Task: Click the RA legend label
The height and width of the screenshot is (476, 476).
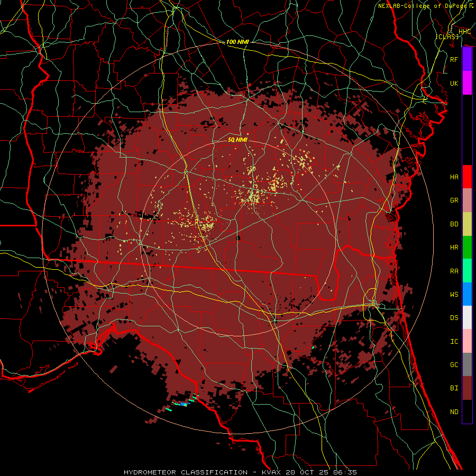Action: (x=454, y=271)
